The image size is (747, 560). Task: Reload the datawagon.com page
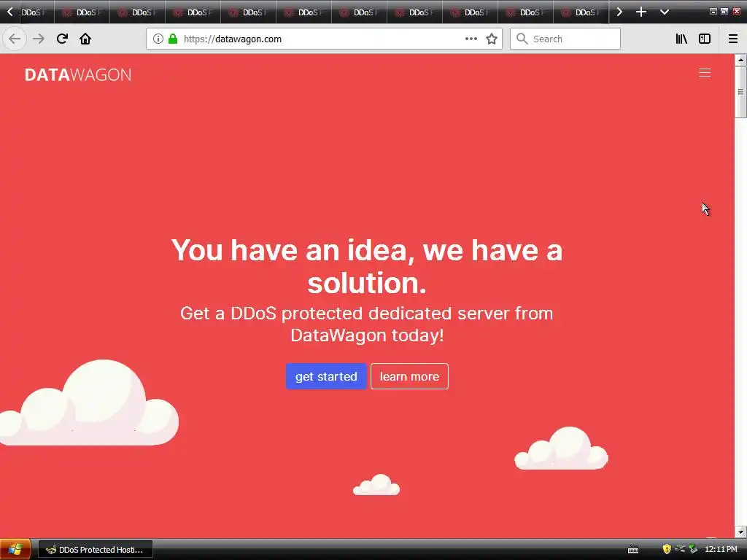(x=62, y=39)
